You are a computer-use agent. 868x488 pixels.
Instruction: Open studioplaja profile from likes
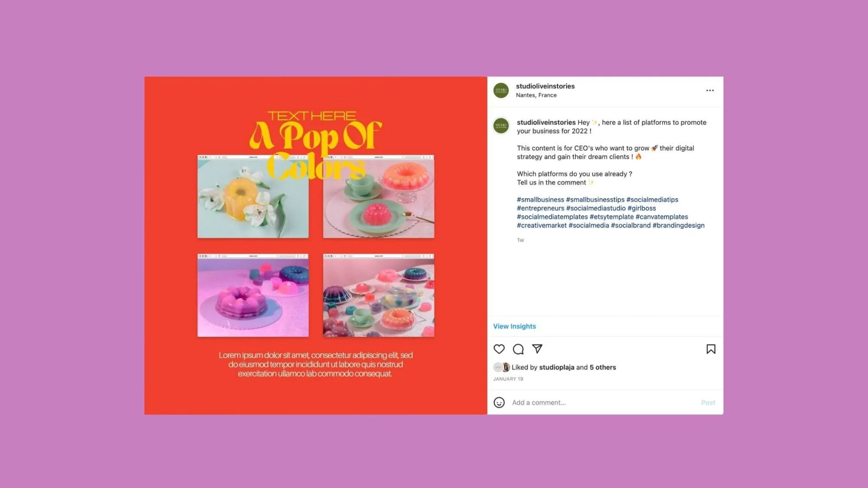pyautogui.click(x=556, y=367)
